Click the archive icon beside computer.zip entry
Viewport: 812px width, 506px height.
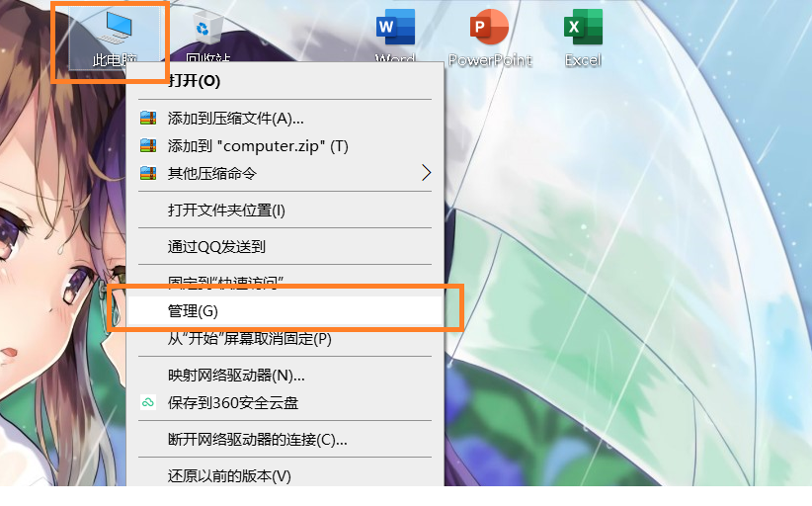[x=148, y=145]
